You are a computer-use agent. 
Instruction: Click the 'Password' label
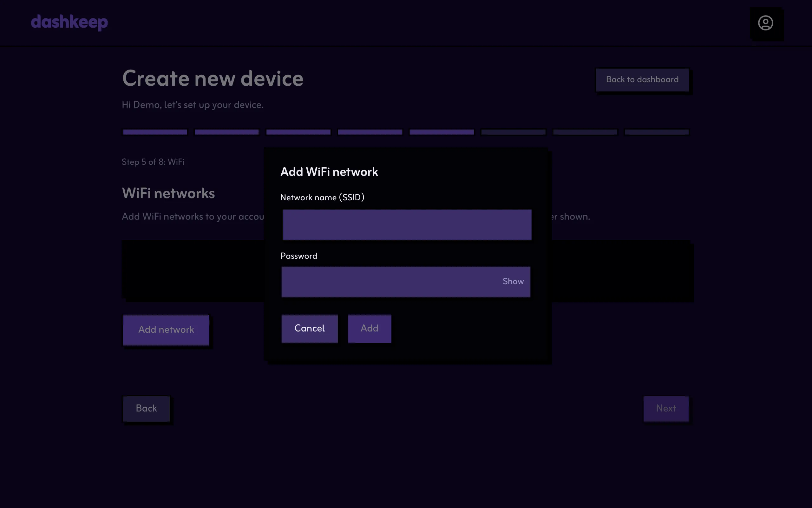tap(298, 256)
